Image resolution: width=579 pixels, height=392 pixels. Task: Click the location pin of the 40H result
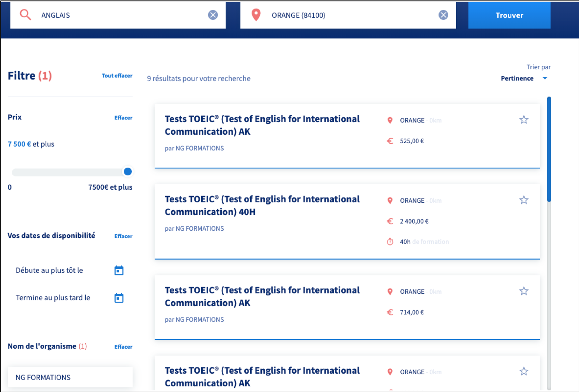click(x=390, y=200)
